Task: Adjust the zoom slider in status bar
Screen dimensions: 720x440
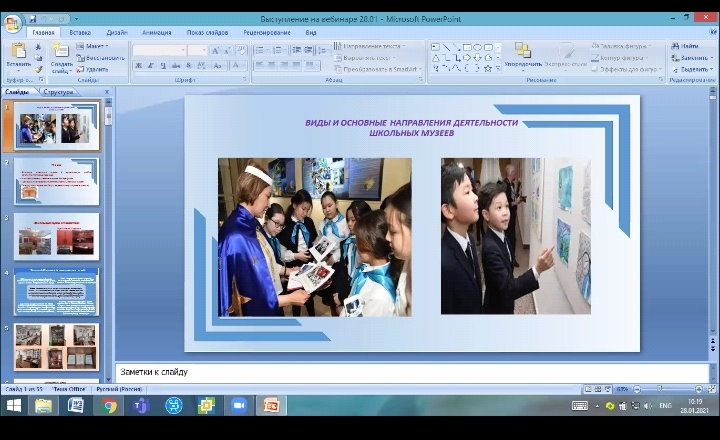Action: (658, 388)
